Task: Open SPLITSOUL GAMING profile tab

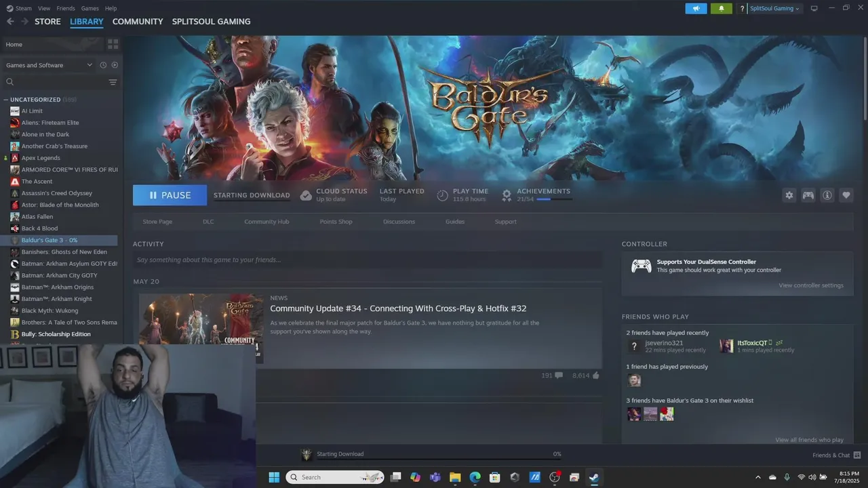Action: (x=211, y=22)
